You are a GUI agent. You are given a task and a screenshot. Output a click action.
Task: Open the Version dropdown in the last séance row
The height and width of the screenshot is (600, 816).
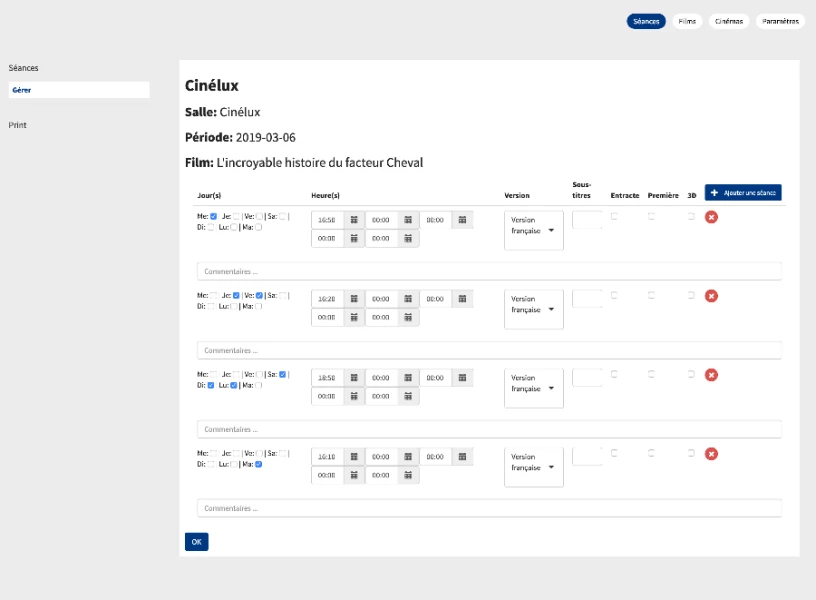click(534, 467)
